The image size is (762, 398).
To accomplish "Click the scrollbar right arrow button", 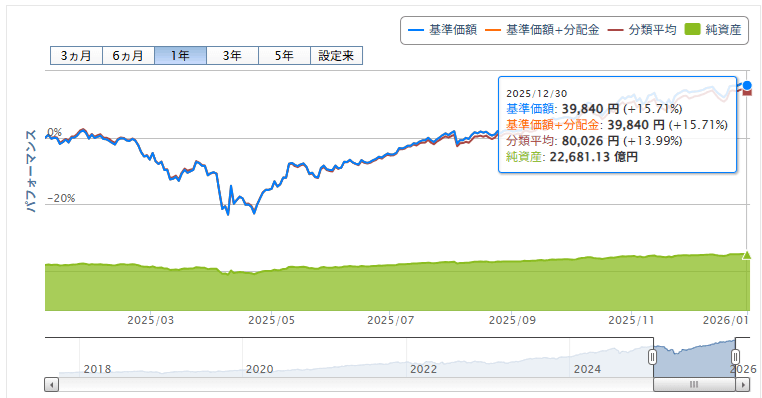I will (742, 385).
